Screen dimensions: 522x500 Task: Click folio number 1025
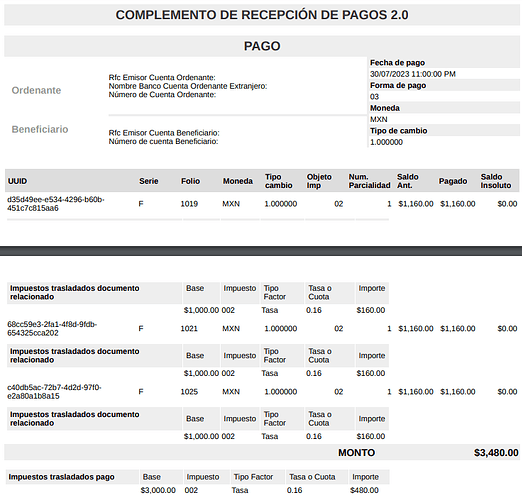click(189, 392)
